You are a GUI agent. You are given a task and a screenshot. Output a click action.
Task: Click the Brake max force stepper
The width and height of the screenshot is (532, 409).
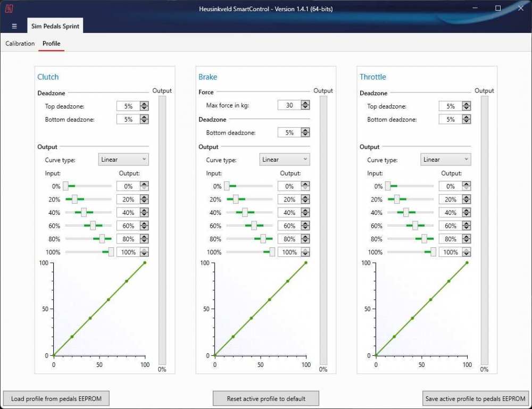coord(305,105)
